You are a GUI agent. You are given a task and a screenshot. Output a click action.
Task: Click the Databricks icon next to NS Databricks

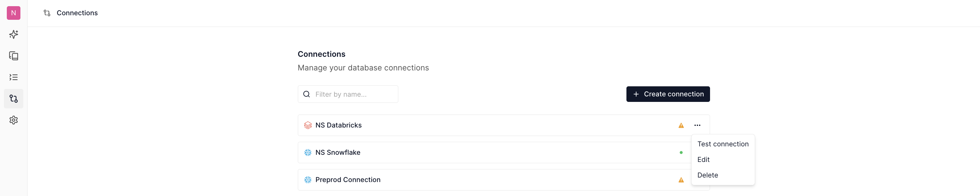click(x=308, y=125)
